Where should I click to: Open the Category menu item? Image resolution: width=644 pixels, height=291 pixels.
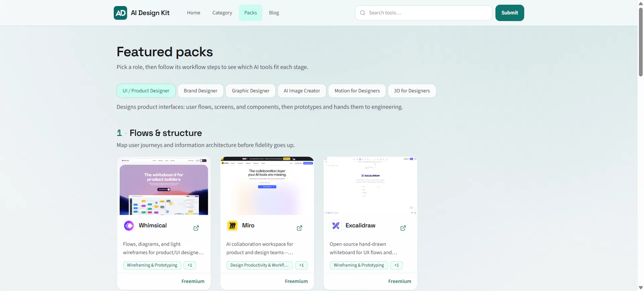[x=222, y=13]
